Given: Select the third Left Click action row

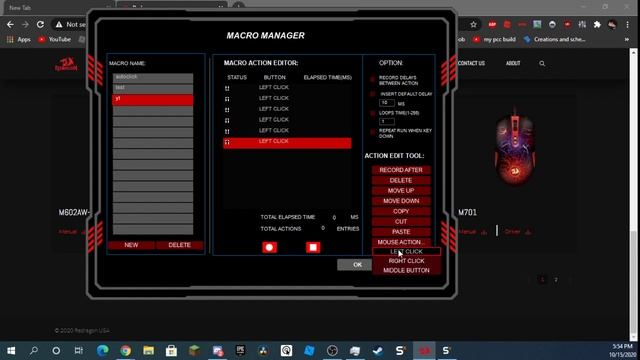Looking at the screenshot, I should (x=287, y=109).
